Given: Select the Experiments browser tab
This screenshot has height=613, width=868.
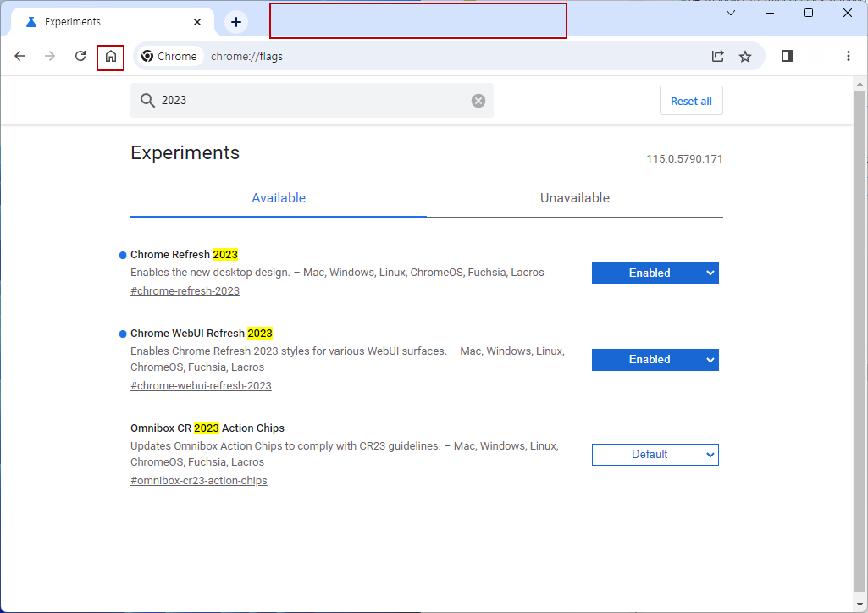Looking at the screenshot, I should pos(113,22).
